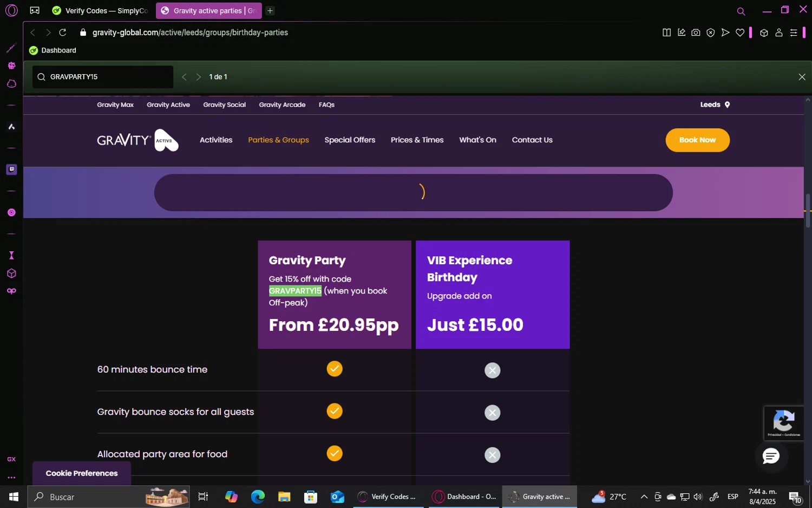Close the find-in-page bar
Viewport: 812px width, 508px height.
point(802,77)
